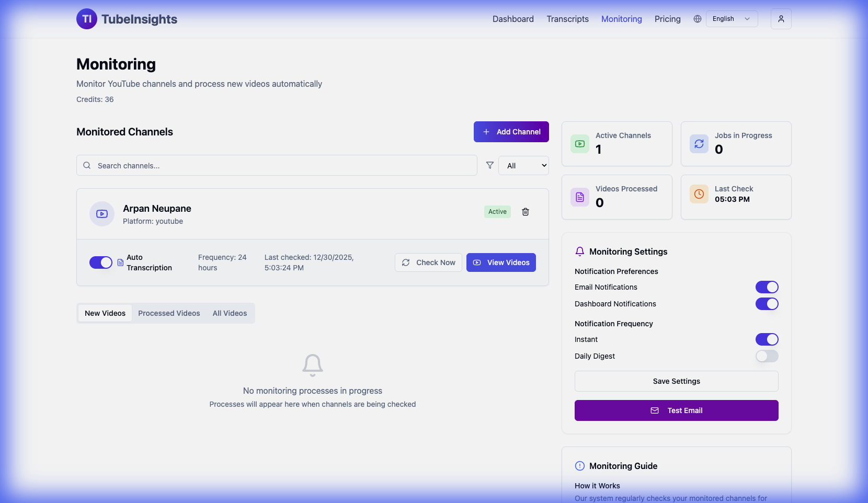This screenshot has width=868, height=503.
Task: Click the Arpan Neupane channel YouTube icon
Action: click(x=101, y=214)
